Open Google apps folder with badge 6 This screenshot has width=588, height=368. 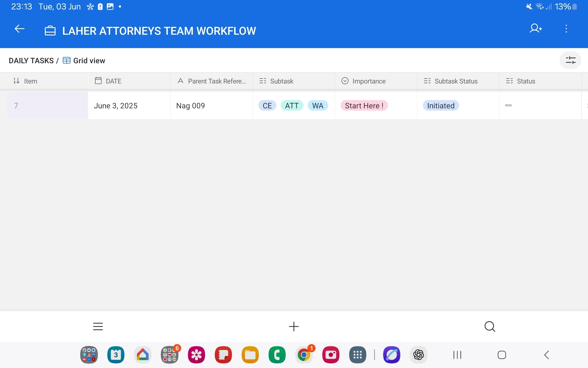point(170,355)
